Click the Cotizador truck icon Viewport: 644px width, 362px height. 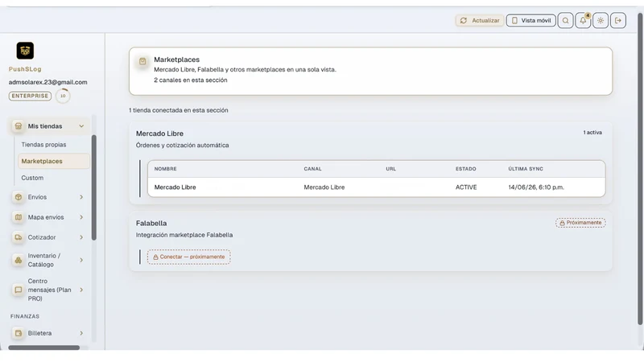point(18,237)
